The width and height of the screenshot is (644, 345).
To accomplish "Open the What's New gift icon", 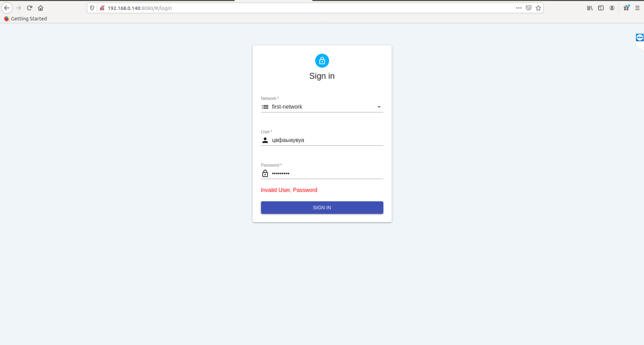I will point(626,8).
